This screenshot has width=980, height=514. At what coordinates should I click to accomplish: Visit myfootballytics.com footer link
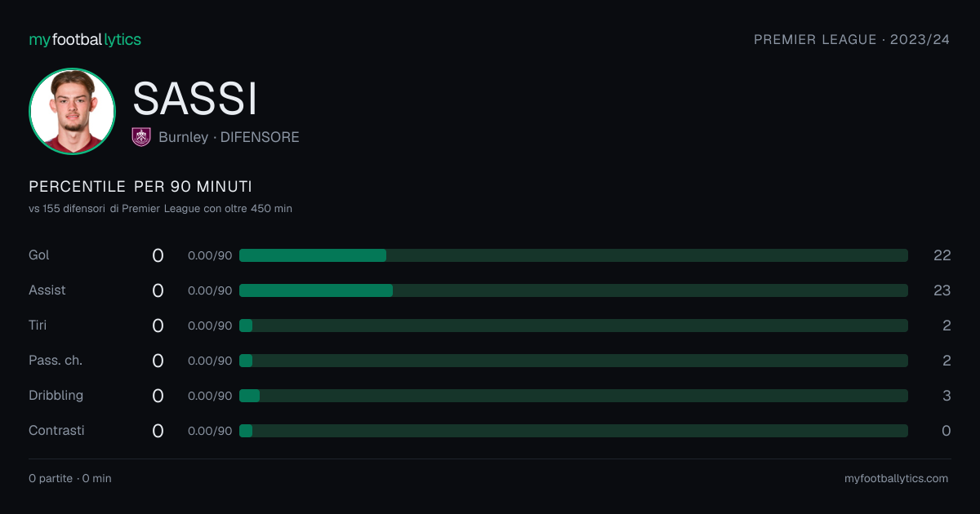896,478
